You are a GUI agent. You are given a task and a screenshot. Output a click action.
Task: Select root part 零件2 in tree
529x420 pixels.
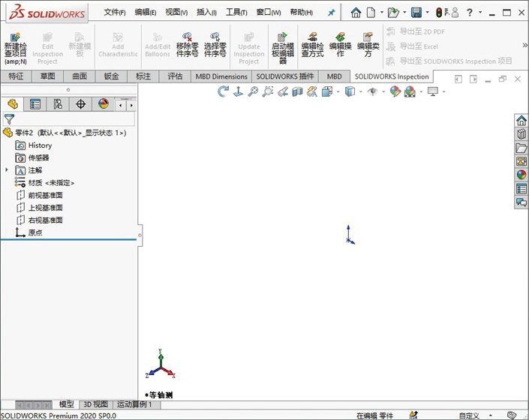tap(65, 133)
